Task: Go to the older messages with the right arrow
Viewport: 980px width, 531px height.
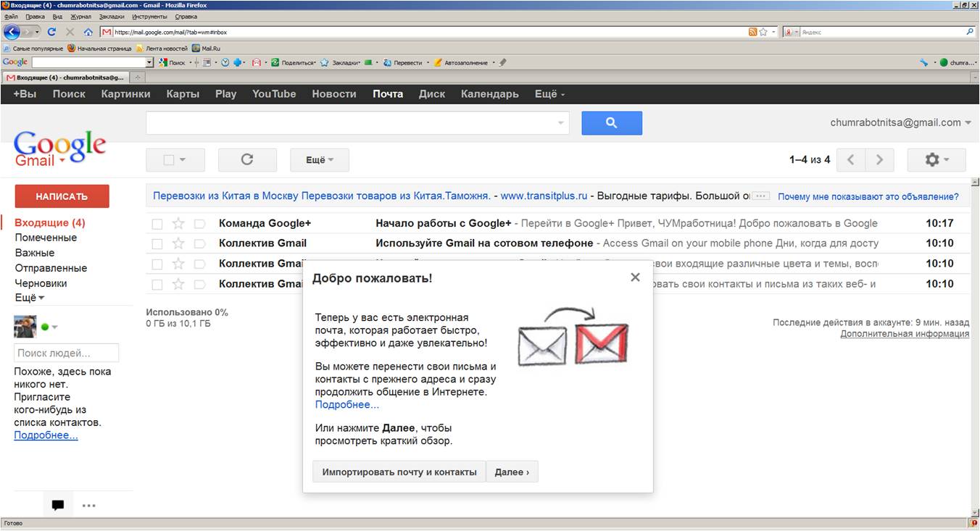Action: click(x=879, y=160)
